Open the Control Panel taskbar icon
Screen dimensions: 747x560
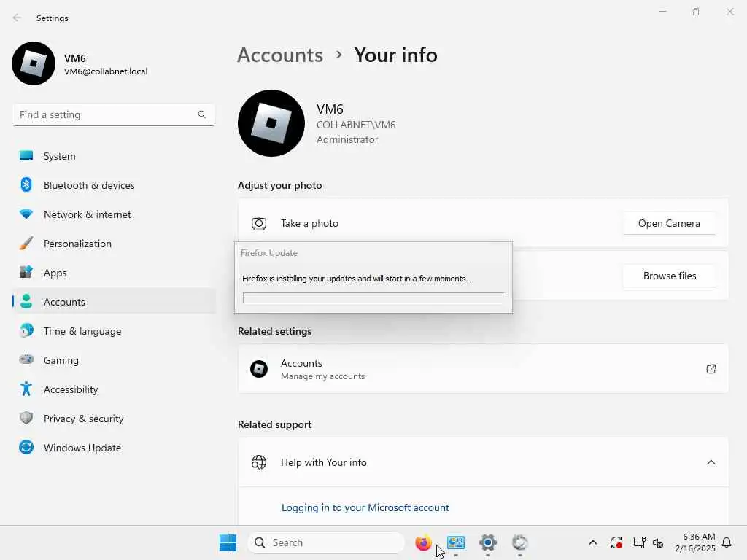(456, 542)
